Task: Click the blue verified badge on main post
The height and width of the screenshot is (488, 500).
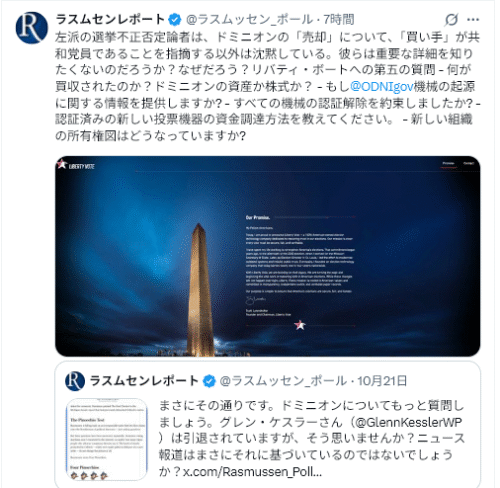Action: click(x=175, y=20)
